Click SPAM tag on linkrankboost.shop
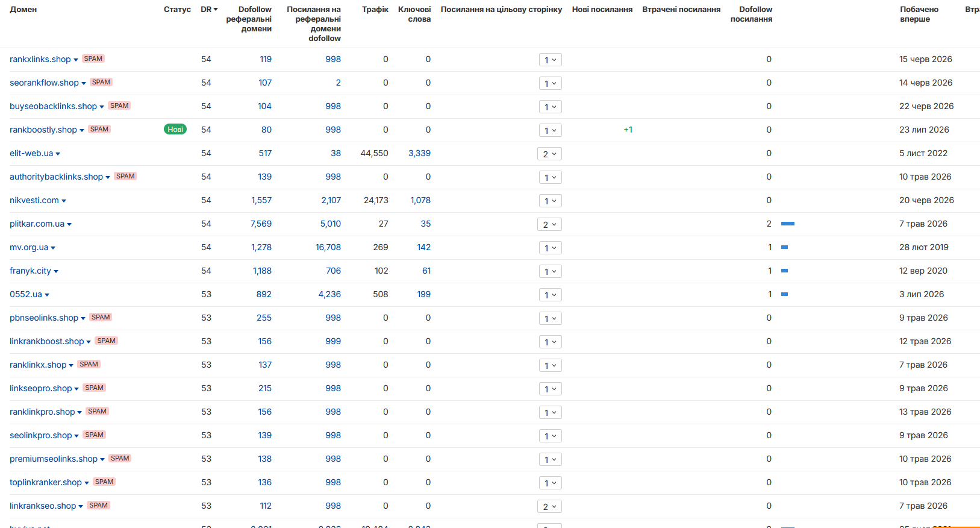Viewport: 980px width, 528px height. 106,341
